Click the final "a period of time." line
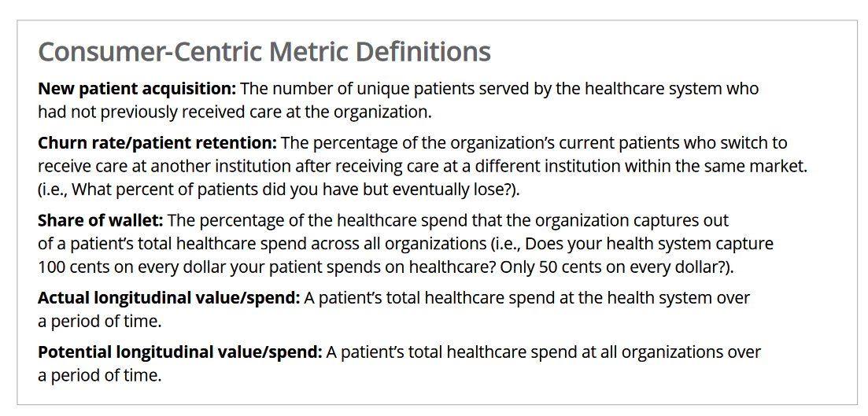Image resolution: width=868 pixels, height=416 pixels. point(99,375)
